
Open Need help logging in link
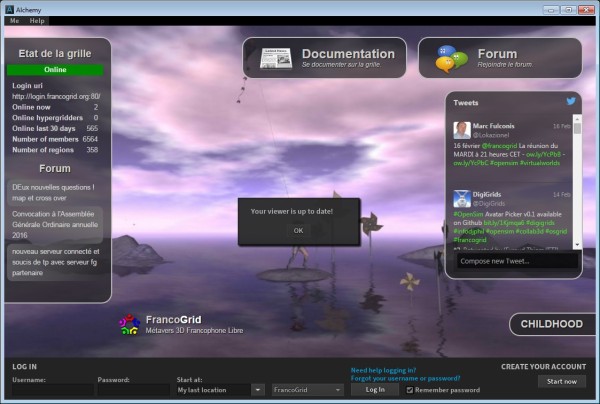point(383,370)
